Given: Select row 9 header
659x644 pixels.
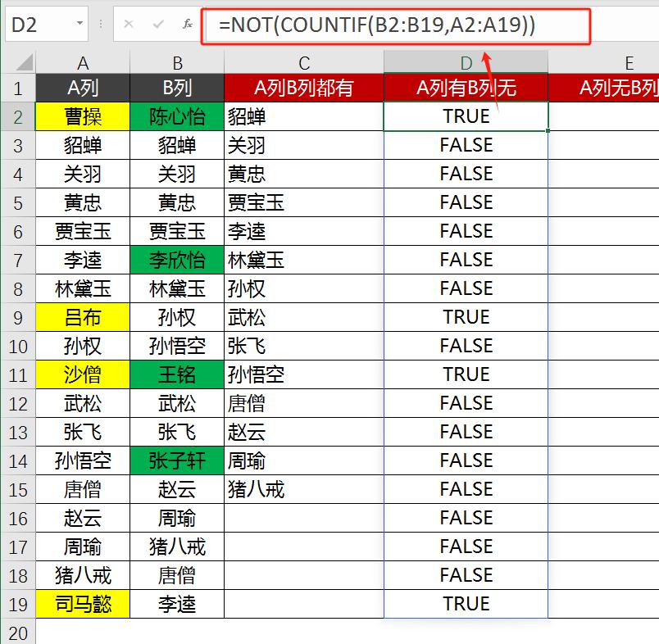Looking at the screenshot, I should point(18,317).
